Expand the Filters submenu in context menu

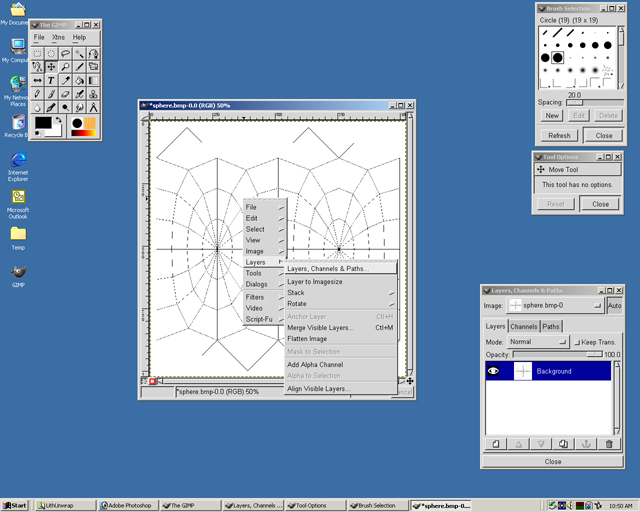264,297
